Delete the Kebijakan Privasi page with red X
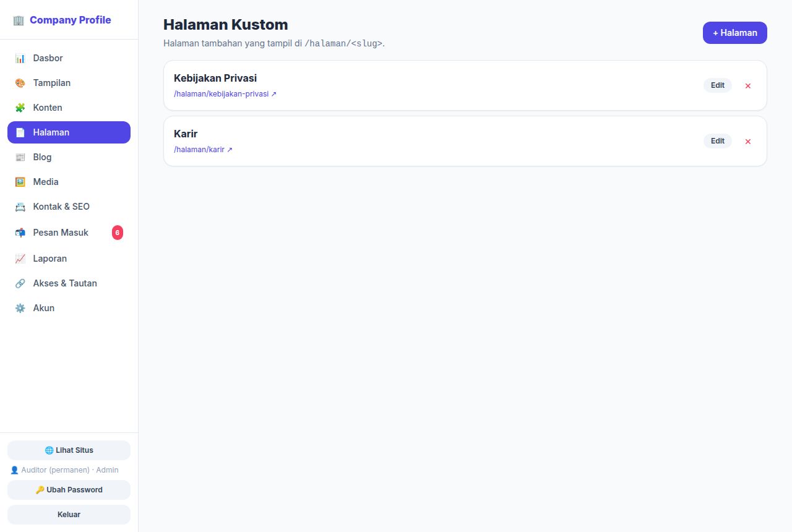The height and width of the screenshot is (532, 792). (747, 85)
